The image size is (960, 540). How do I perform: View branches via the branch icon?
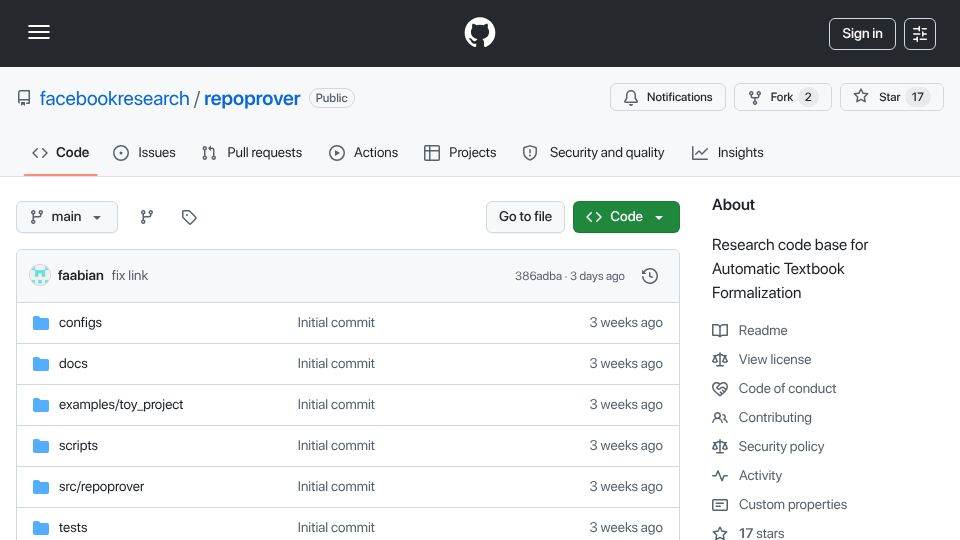coord(146,217)
